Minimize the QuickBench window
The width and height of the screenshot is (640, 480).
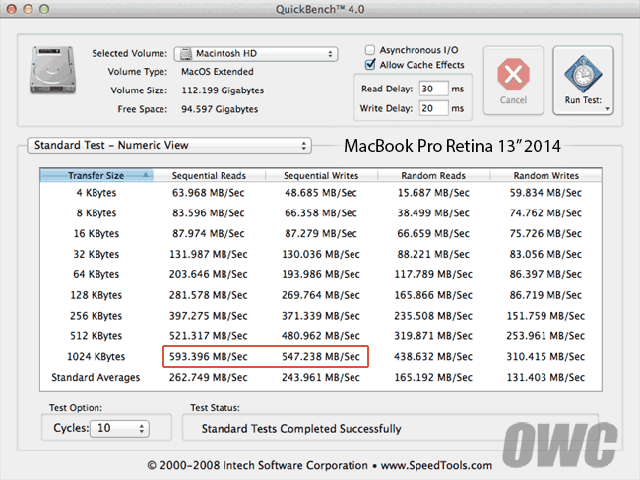tap(28, 9)
